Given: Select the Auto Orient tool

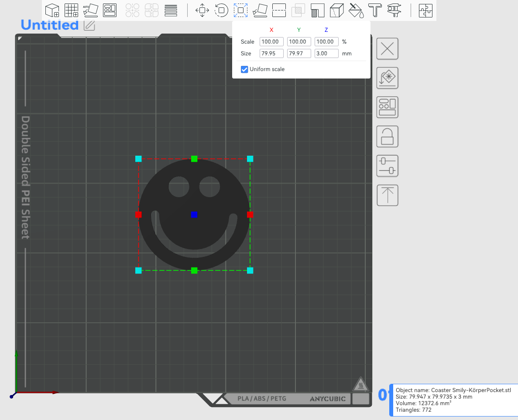Looking at the screenshot, I should [x=90, y=10].
